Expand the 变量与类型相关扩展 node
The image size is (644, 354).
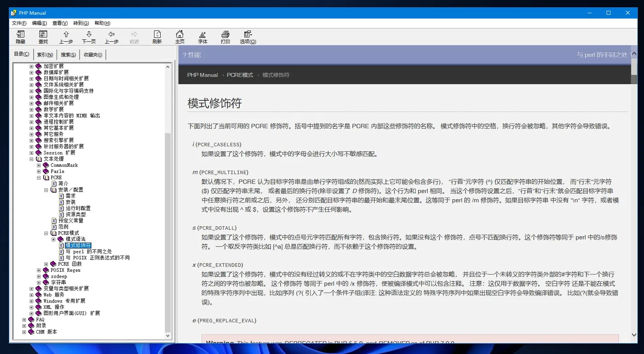31,289
